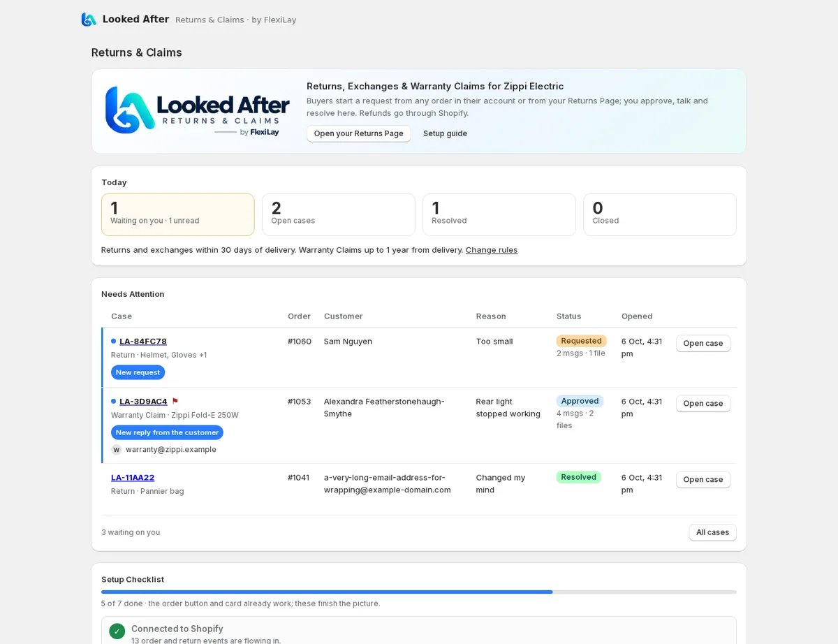The image size is (838, 644).
Task: Open case link LA-3D9AC4
Action: coord(143,401)
